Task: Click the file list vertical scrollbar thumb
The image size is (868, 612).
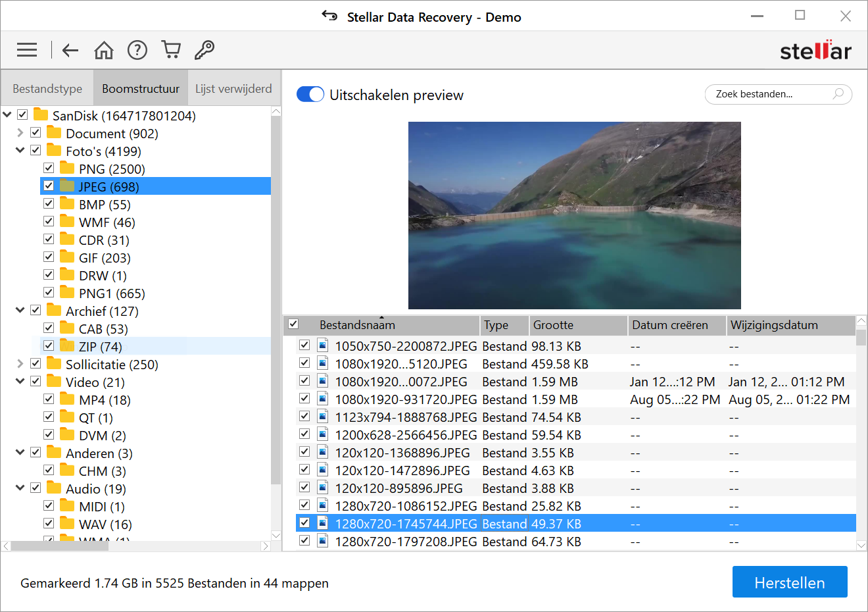Action: (x=861, y=337)
